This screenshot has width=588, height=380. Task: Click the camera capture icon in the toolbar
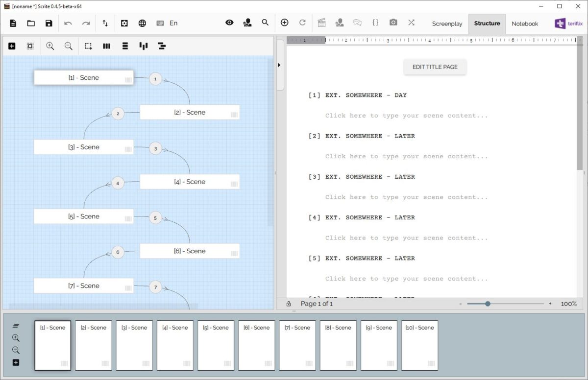tap(393, 23)
